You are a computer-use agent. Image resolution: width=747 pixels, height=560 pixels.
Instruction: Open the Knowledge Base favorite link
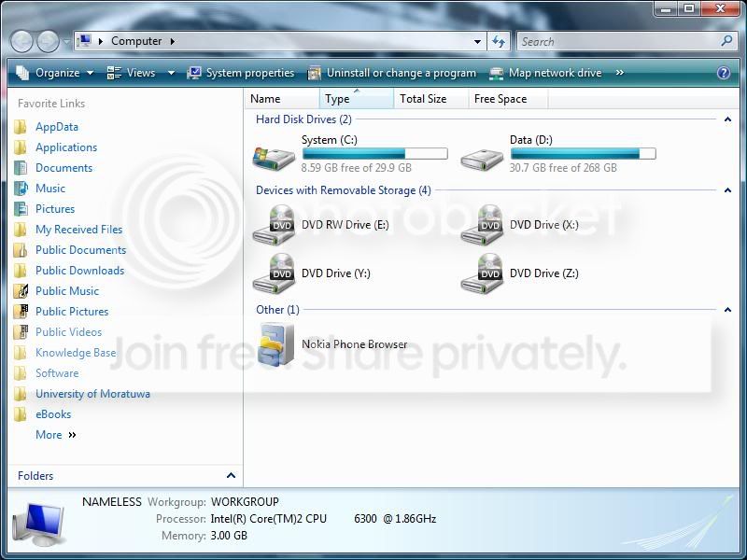point(76,353)
